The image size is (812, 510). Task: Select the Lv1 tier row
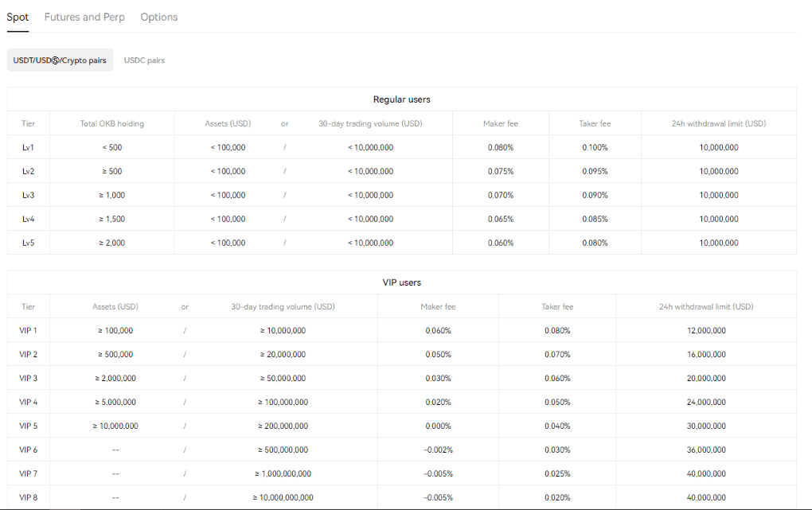pyautogui.click(x=28, y=147)
